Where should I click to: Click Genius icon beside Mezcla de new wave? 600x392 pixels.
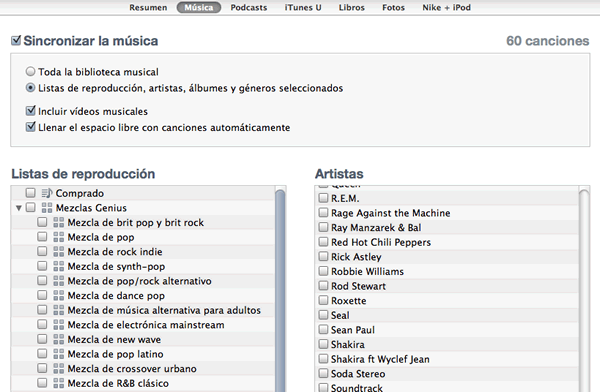click(59, 340)
